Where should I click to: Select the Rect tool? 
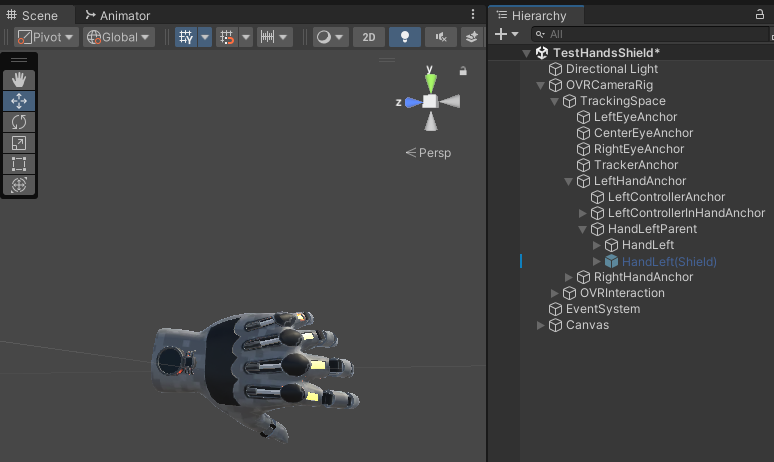[x=19, y=164]
